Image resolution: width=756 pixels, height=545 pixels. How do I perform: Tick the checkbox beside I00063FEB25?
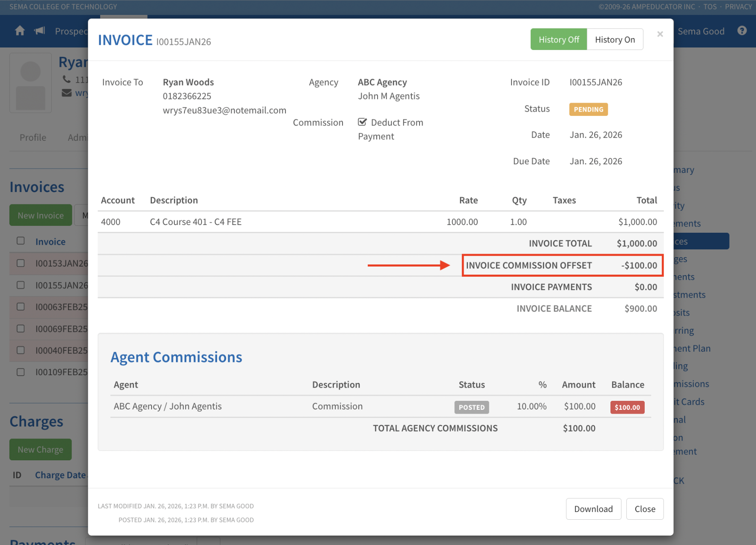point(21,307)
